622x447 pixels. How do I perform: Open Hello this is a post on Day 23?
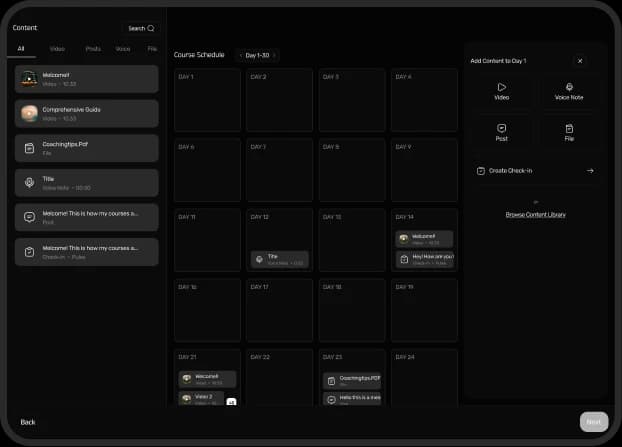click(x=352, y=399)
